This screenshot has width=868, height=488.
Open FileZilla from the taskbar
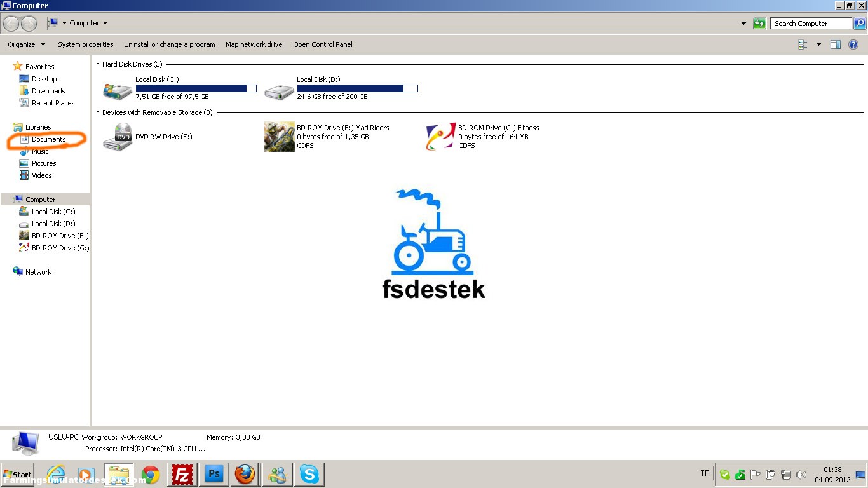pos(182,475)
